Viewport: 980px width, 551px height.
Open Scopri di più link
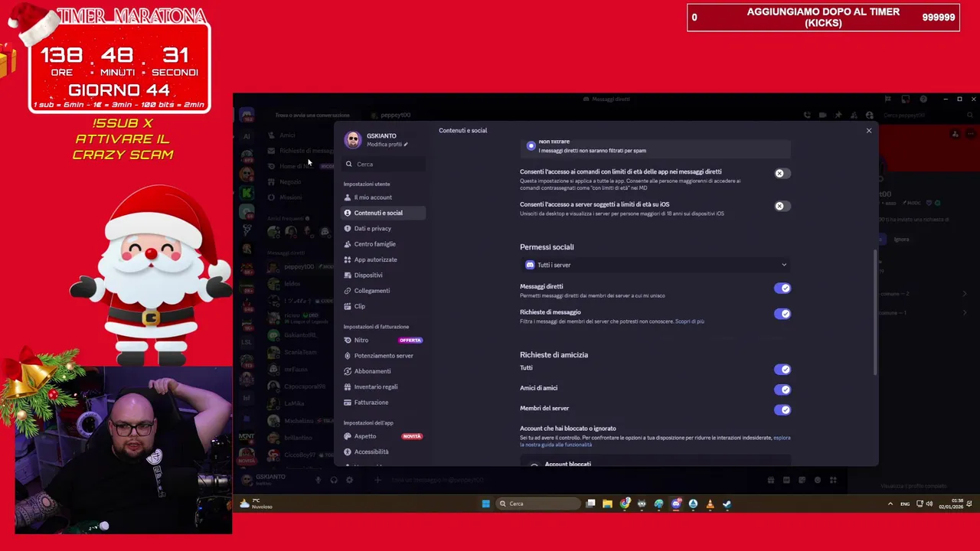(689, 321)
